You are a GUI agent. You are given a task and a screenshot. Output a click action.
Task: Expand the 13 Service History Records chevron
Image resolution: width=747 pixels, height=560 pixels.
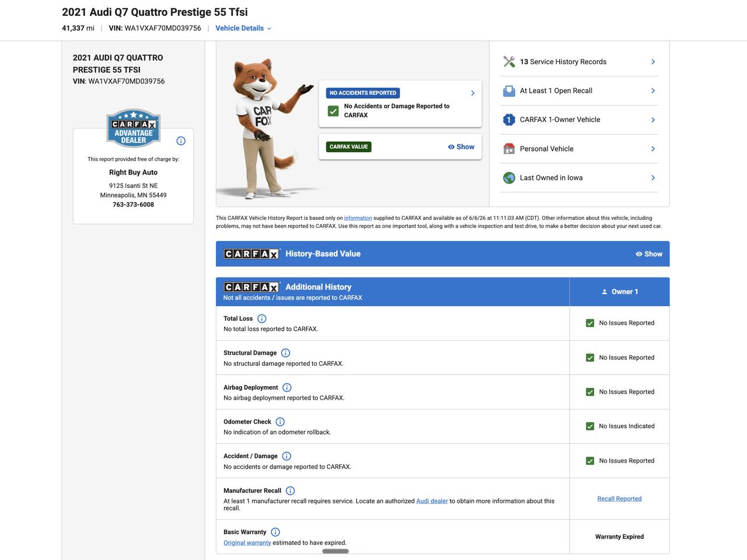tap(653, 62)
